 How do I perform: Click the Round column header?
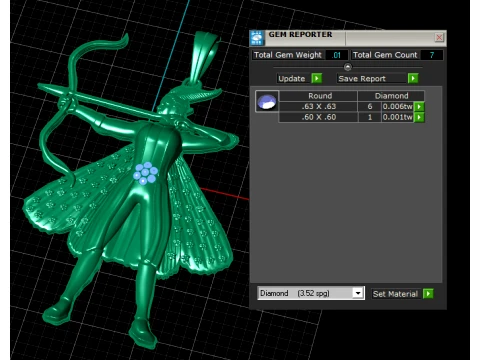point(318,96)
